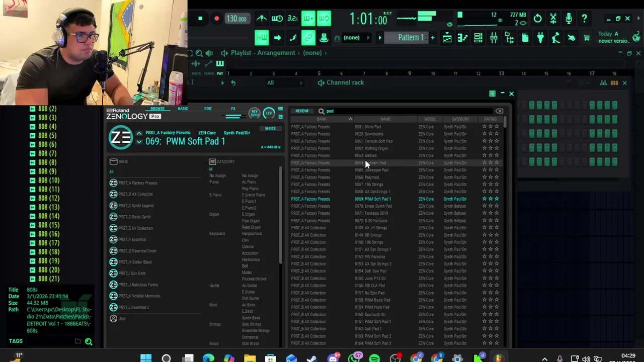Image resolution: width=644 pixels, height=362 pixels.
Task: Adjust the LEV level knob
Action: [x=269, y=113]
